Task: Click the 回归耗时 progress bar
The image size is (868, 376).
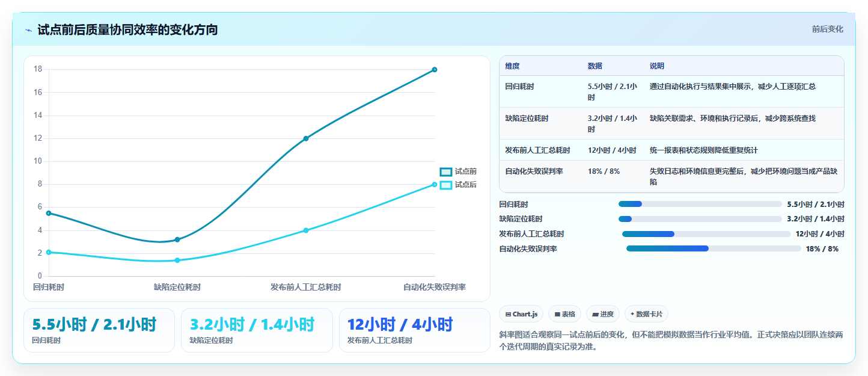Action: pyautogui.click(x=700, y=204)
